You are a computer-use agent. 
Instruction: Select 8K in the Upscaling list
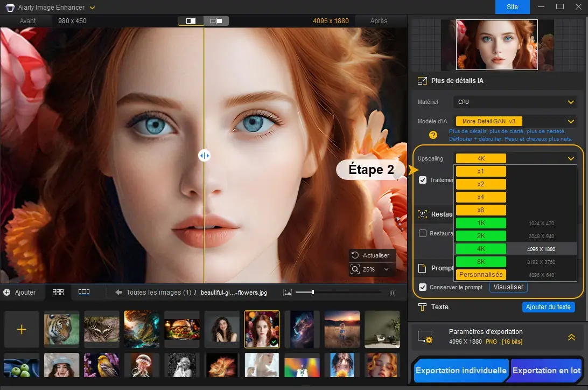480,261
